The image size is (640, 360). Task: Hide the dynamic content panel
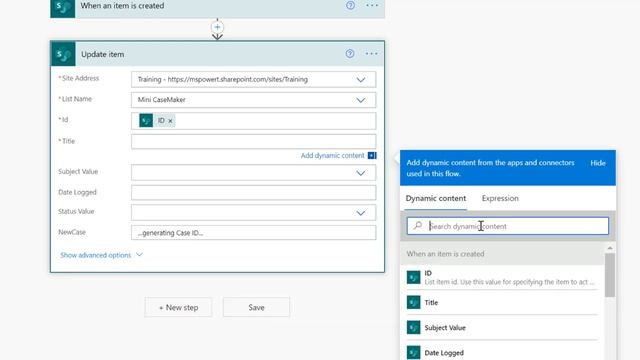598,163
